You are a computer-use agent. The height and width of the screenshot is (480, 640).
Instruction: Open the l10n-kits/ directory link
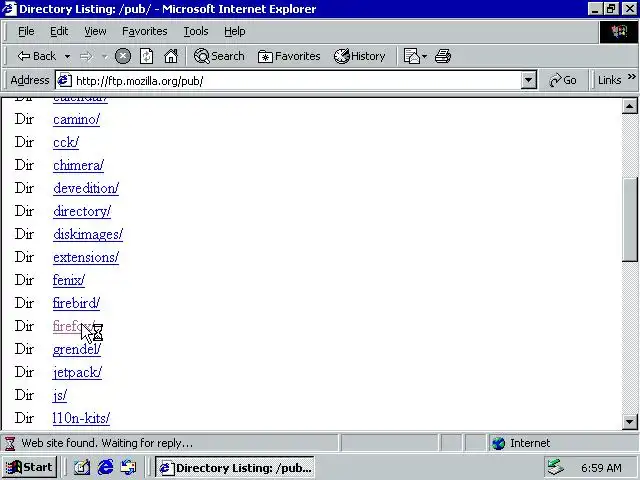click(x=81, y=418)
